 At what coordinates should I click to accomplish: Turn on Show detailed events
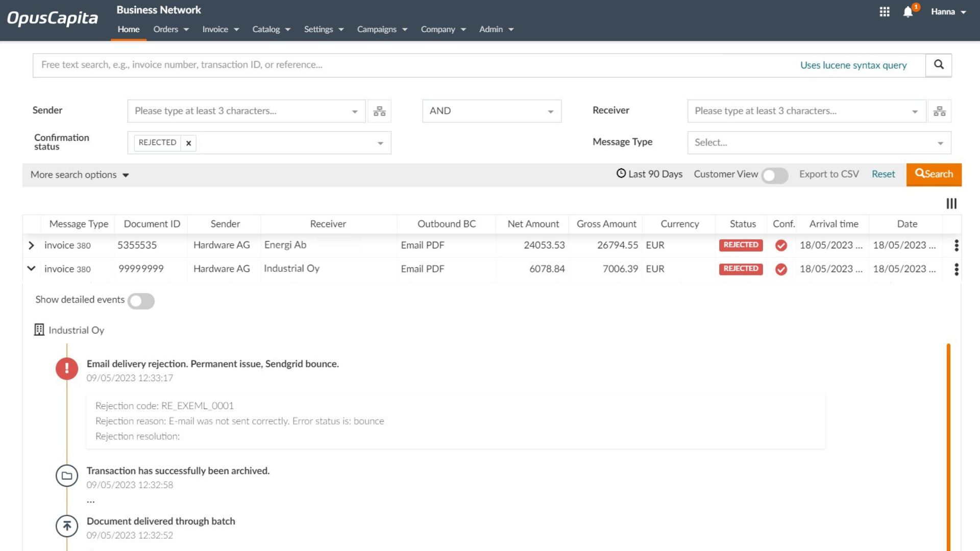click(141, 301)
